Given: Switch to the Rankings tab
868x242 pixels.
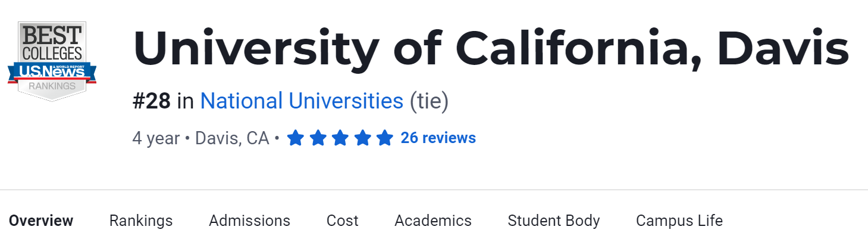Looking at the screenshot, I should [141, 221].
